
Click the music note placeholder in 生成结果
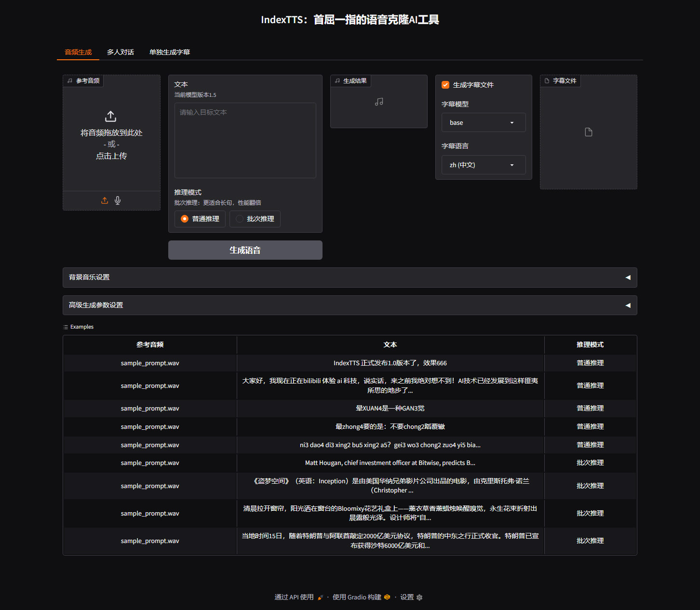(x=379, y=102)
